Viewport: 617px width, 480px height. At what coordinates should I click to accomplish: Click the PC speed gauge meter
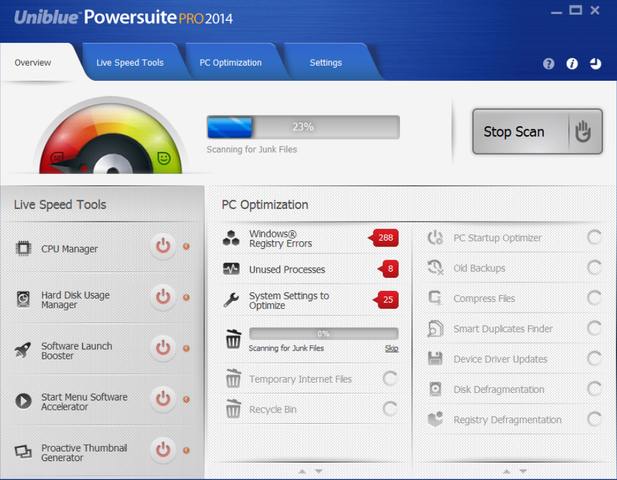[111, 136]
